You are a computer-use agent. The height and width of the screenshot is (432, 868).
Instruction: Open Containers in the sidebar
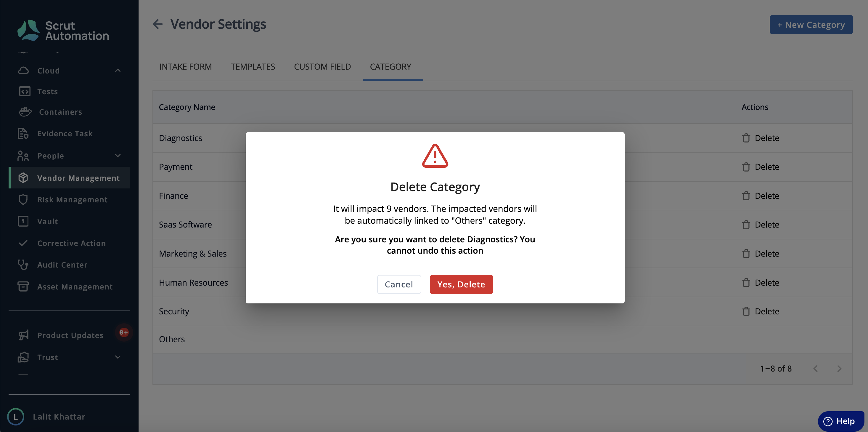pos(61,112)
